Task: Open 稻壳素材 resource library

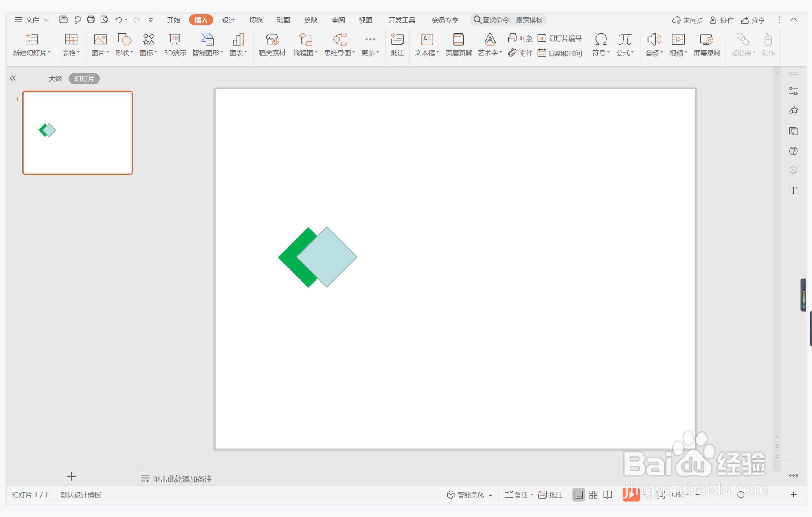Action: point(272,45)
